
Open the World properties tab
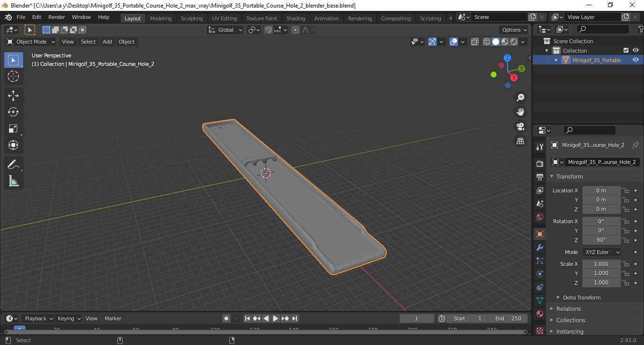539,217
